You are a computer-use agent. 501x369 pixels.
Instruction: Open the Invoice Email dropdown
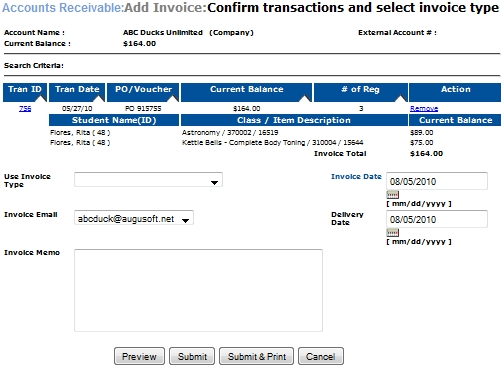[134, 218]
